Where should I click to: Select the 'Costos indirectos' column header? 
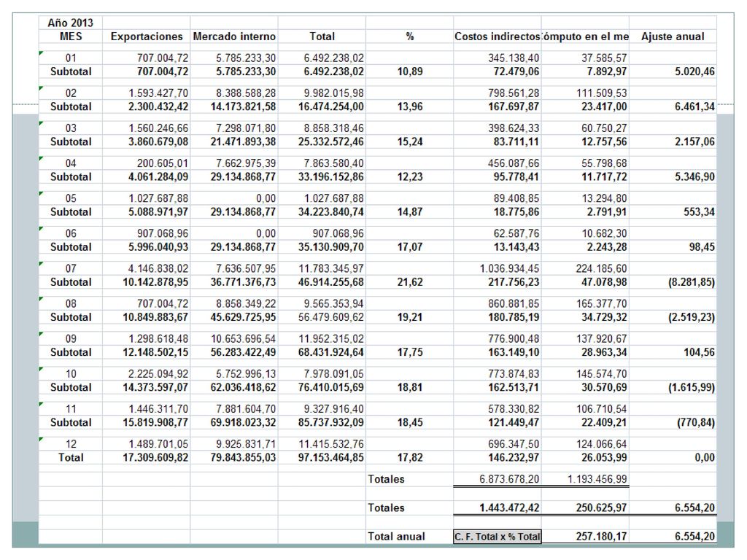pyautogui.click(x=497, y=36)
